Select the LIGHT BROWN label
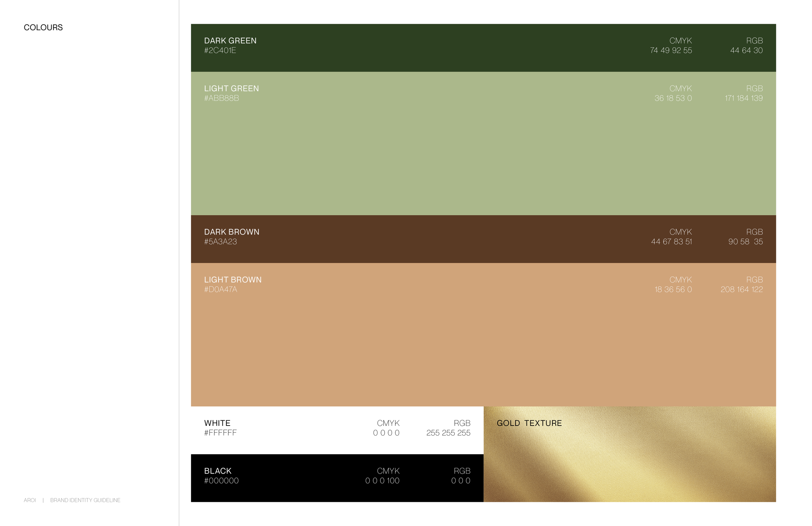The image size is (812, 526). click(233, 280)
